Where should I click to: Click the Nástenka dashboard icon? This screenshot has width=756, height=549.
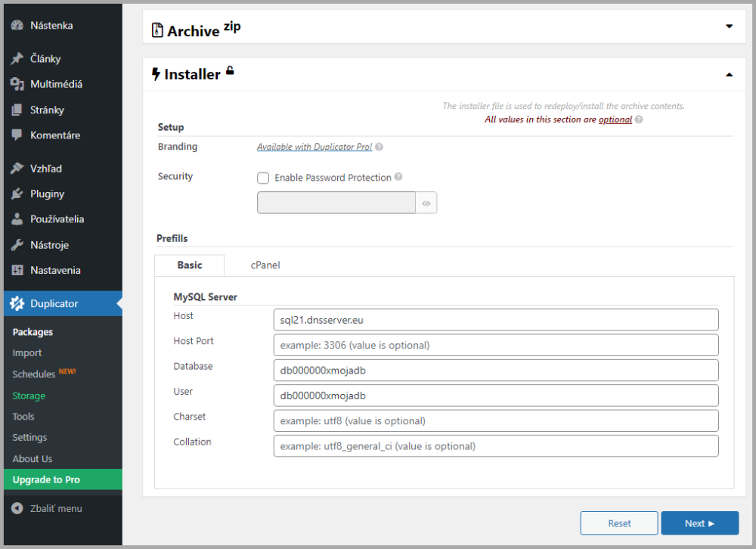point(17,26)
